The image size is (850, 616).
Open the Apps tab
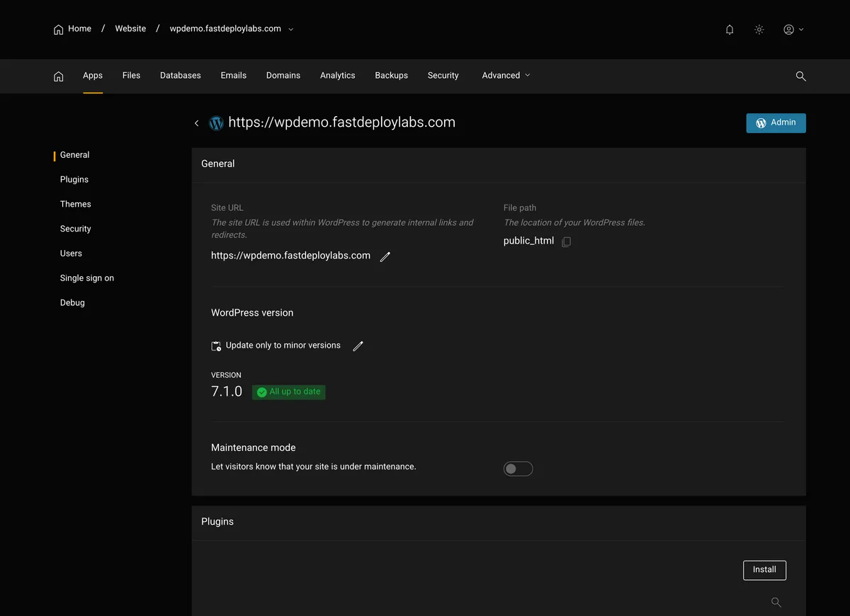[93, 75]
